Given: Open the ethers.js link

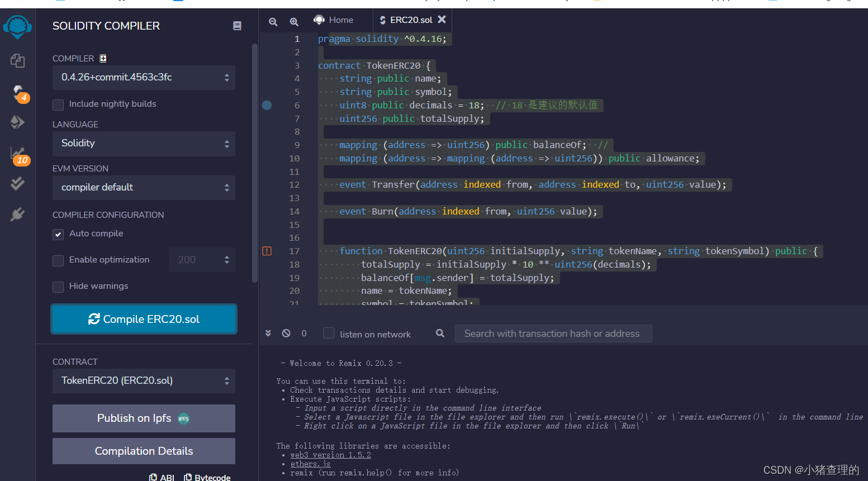Looking at the screenshot, I should 310,464.
